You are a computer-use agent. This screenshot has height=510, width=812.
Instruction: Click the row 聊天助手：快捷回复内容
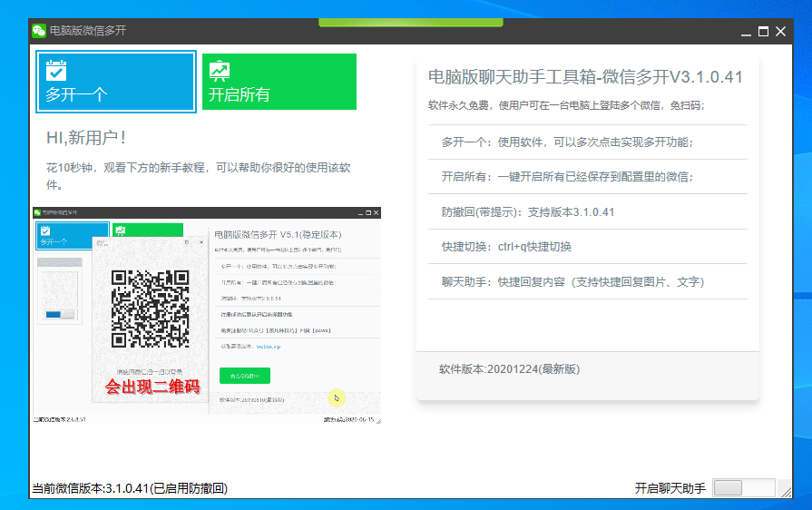[588, 281]
